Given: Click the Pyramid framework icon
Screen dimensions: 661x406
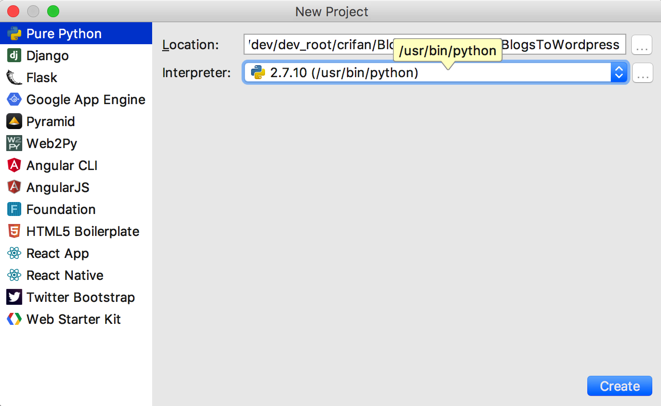Looking at the screenshot, I should point(14,122).
